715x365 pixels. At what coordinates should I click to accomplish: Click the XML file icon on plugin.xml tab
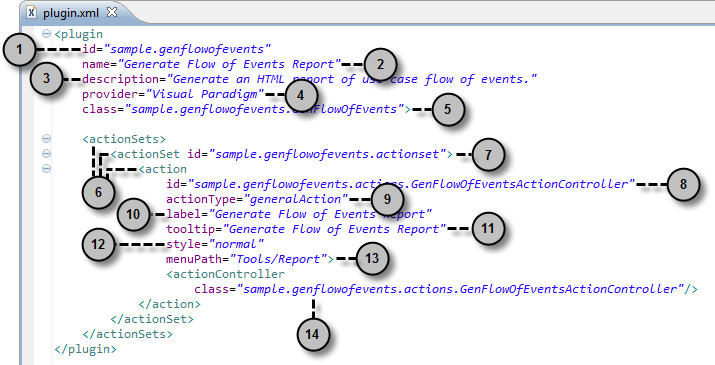(31, 13)
